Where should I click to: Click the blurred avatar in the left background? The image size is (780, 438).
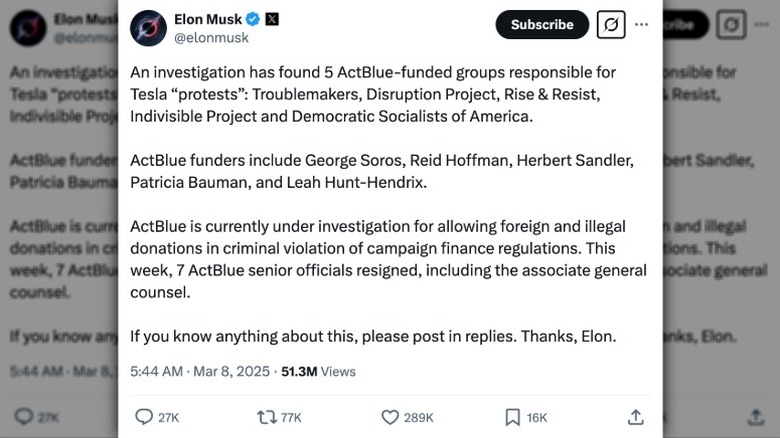[27, 27]
